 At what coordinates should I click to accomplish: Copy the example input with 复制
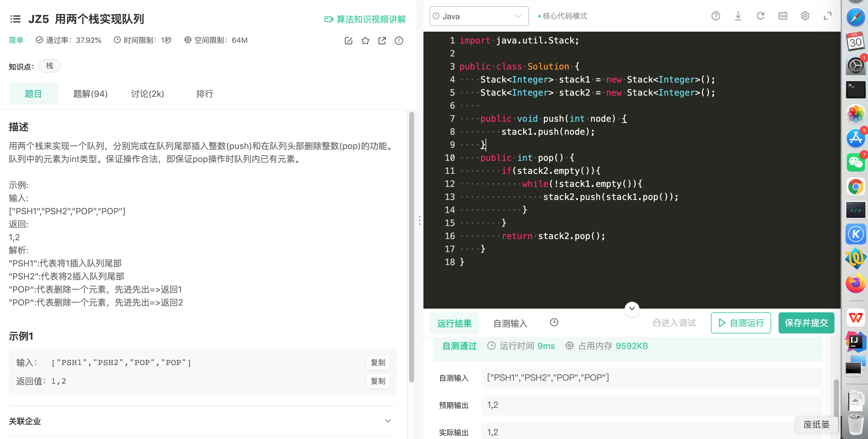pyautogui.click(x=378, y=363)
